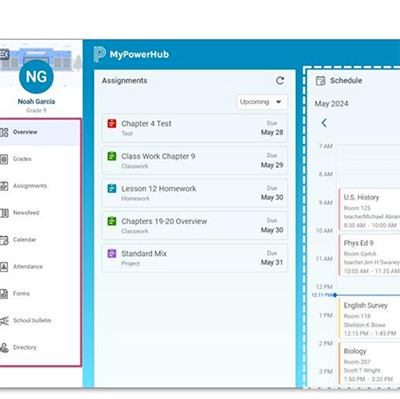Click the 2 PM time label
The width and height of the screenshot is (400, 399).
[326, 343]
